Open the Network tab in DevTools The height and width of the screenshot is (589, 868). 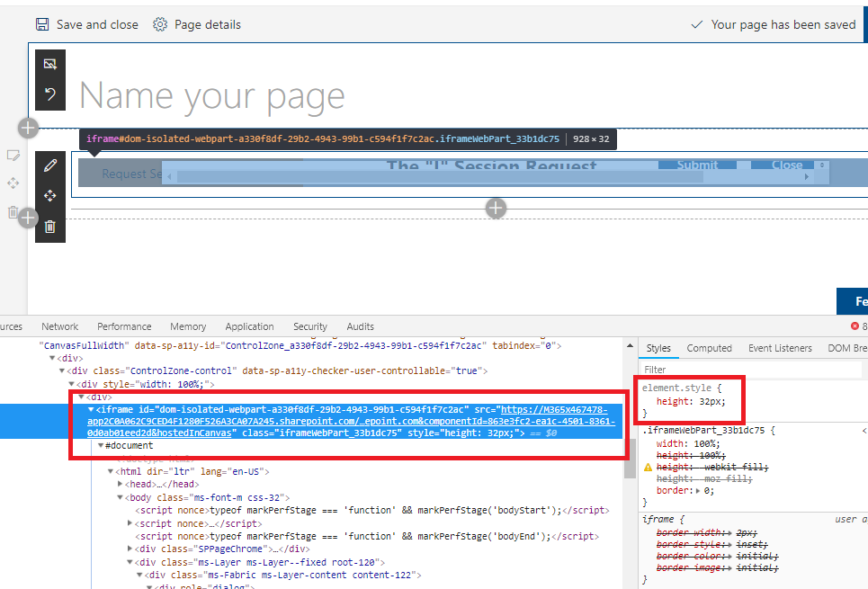coord(59,326)
